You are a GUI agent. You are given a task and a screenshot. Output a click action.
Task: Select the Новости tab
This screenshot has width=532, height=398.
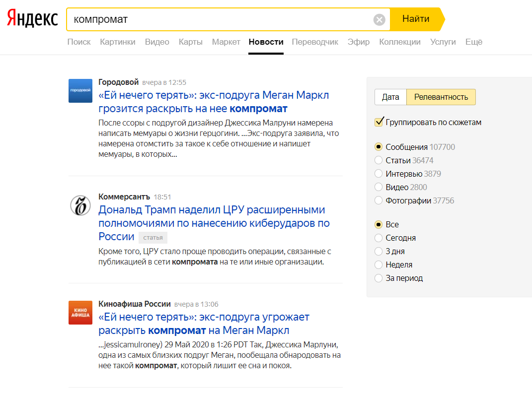pyautogui.click(x=266, y=42)
